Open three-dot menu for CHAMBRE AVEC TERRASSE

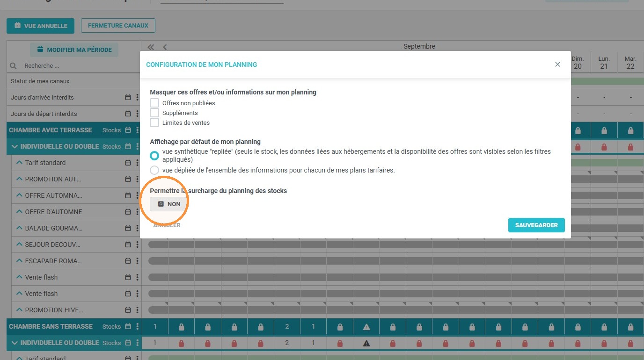tap(137, 130)
